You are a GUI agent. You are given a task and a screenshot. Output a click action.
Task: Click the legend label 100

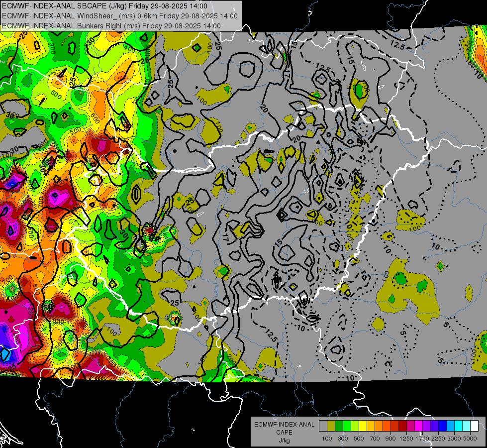[x=327, y=439]
